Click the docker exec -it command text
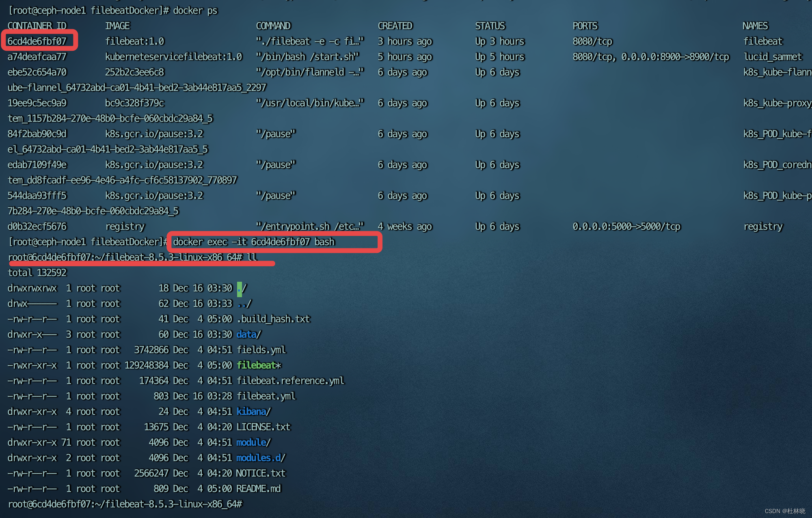This screenshot has height=518, width=812. pos(254,242)
